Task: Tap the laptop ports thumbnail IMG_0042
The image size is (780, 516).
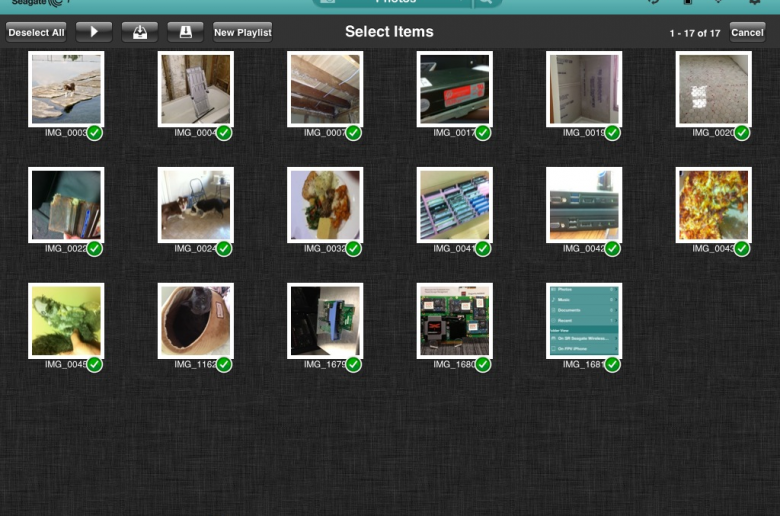Action: coord(584,205)
